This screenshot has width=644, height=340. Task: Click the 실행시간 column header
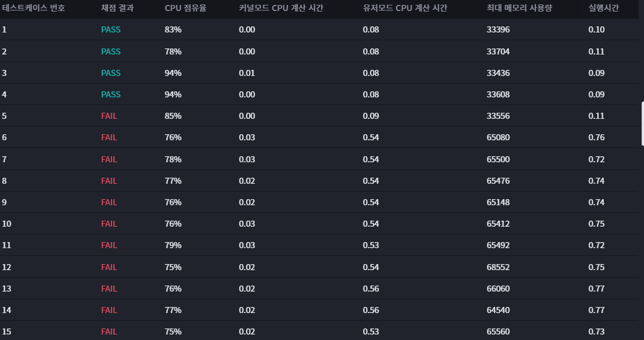pos(603,8)
